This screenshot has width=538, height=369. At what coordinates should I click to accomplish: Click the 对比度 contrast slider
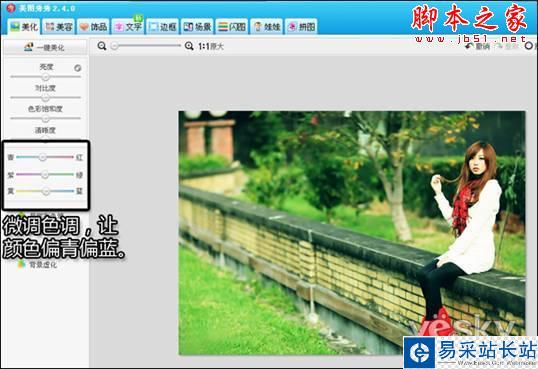click(45, 98)
